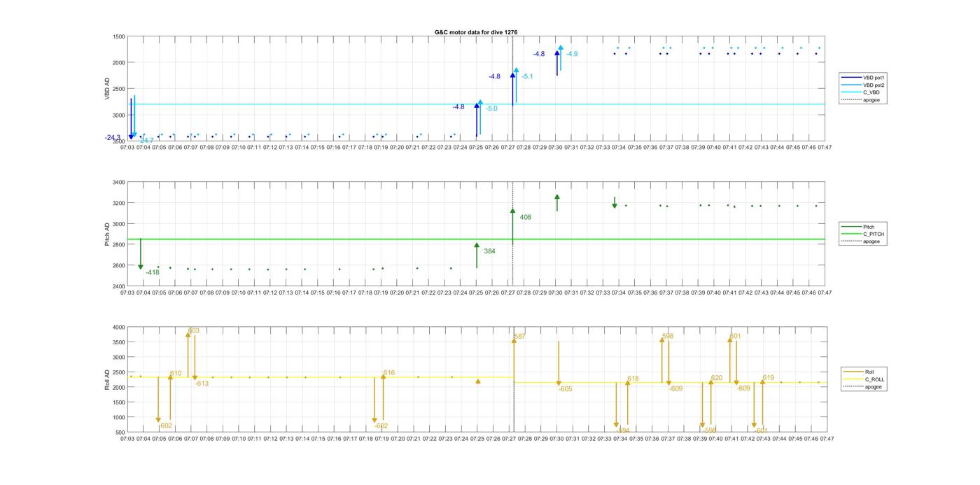Viewport: 980px width, 485px height.
Task: Click the '-5.0' VBD value label
Action: 491,108
